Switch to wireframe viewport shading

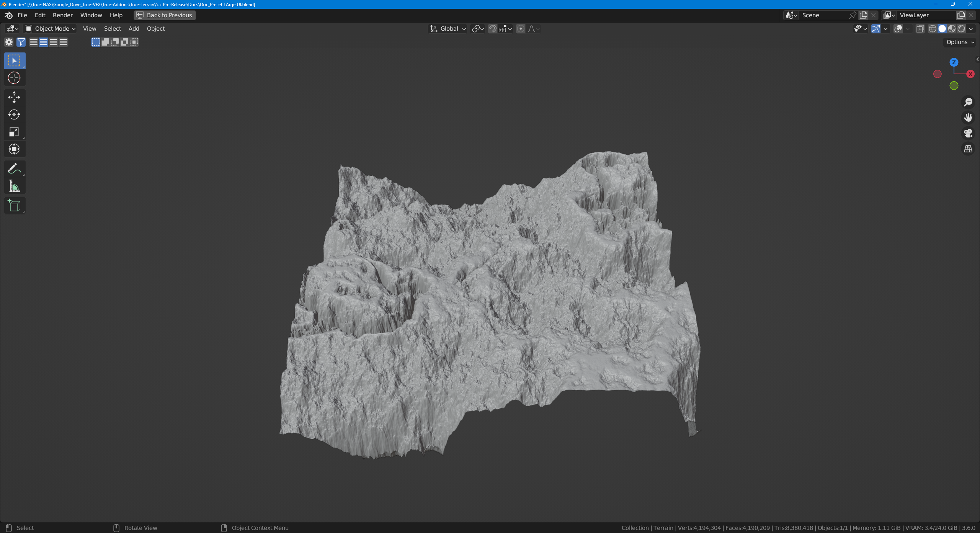click(x=933, y=29)
